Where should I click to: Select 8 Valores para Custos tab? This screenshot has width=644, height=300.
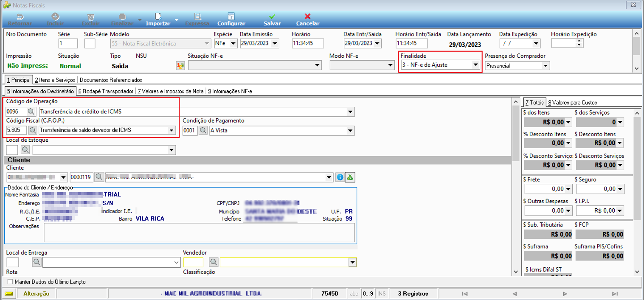(572, 102)
